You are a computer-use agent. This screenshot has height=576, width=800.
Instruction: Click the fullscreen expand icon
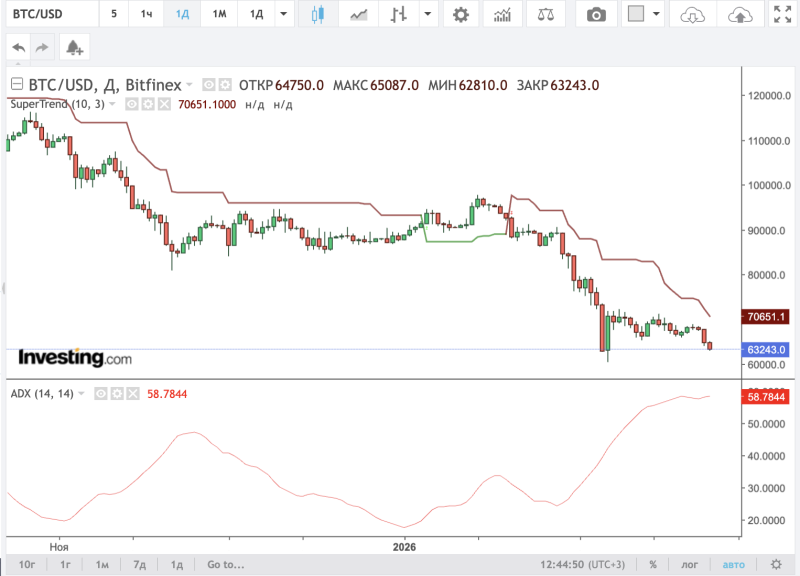(x=784, y=14)
